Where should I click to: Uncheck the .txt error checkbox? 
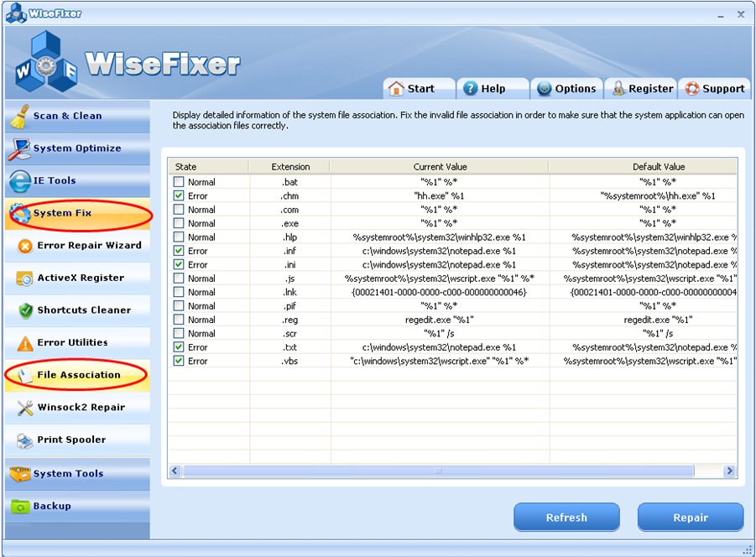click(179, 347)
